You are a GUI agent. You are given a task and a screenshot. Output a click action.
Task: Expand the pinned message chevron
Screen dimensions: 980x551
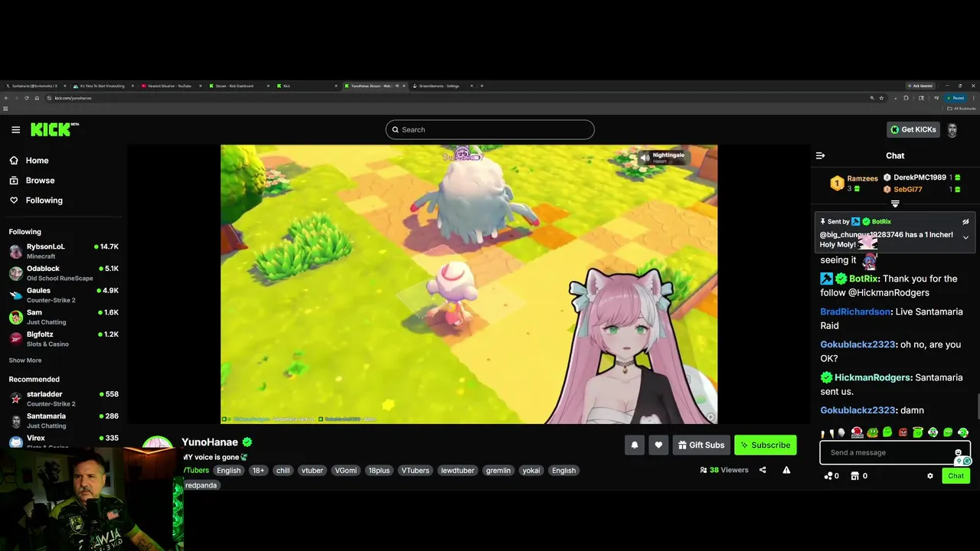click(965, 238)
